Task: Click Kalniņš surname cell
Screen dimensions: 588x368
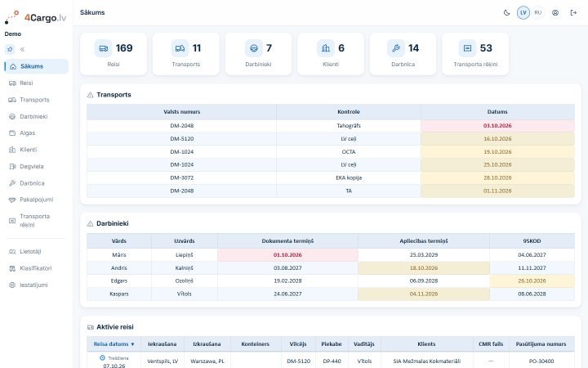Action: 184,268
